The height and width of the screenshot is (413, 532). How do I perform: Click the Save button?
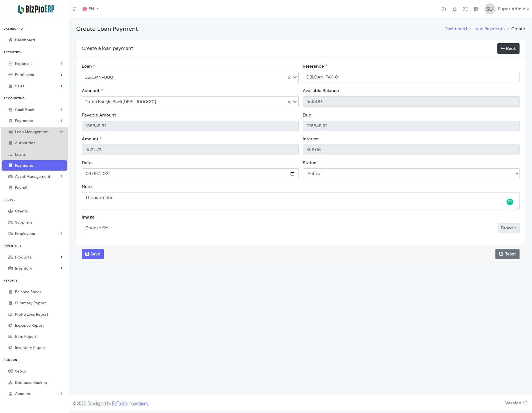click(x=93, y=254)
